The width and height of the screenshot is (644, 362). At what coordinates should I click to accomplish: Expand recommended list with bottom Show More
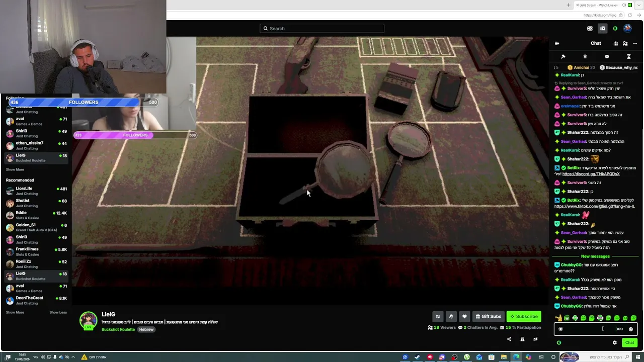[x=15, y=312]
